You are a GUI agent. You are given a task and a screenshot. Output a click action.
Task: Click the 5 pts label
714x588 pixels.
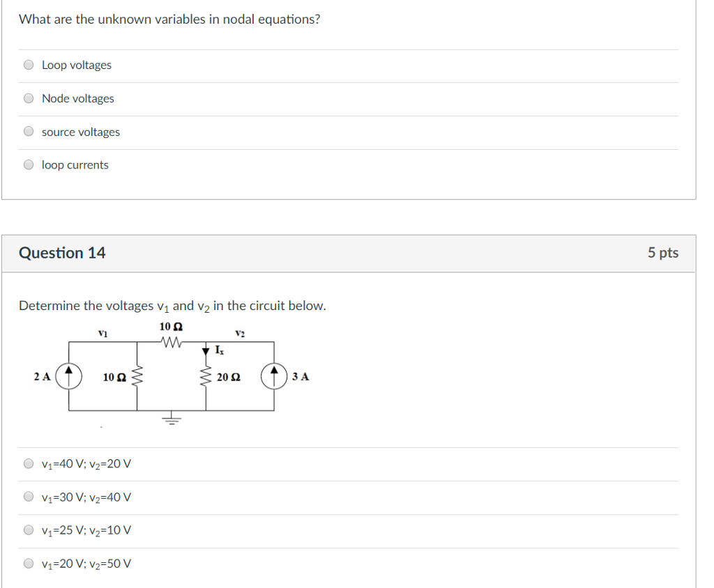pos(663,253)
